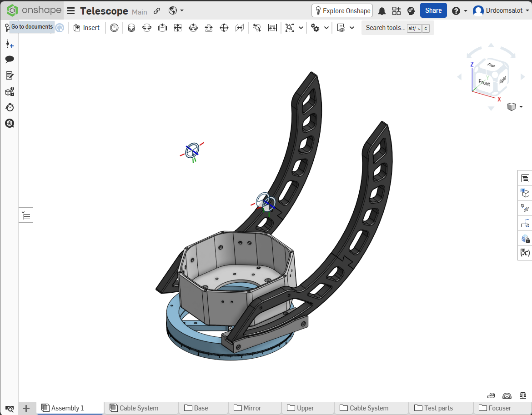
Task: Click the sidebar cube-in-magnifier icon
Action: click(10, 124)
